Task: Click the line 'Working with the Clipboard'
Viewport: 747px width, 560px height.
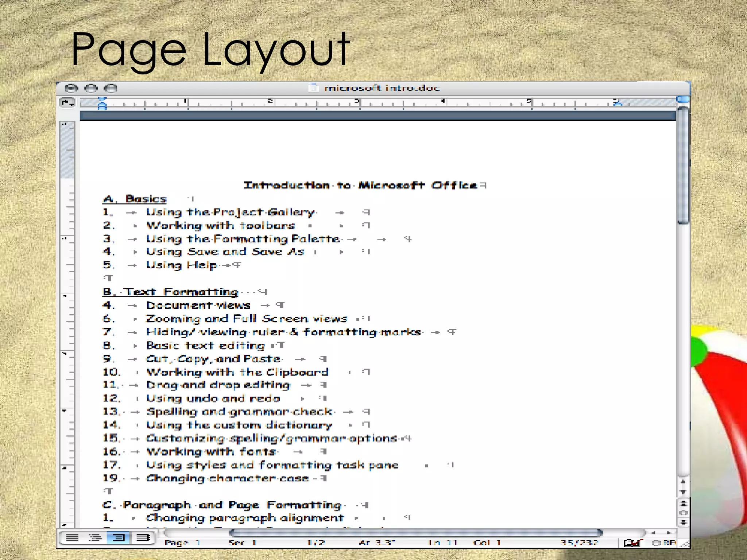Action: pyautogui.click(x=237, y=372)
